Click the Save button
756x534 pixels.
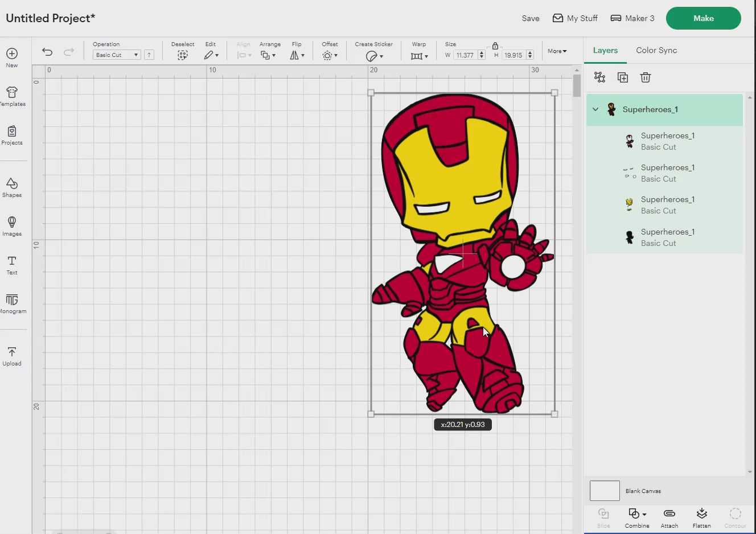[531, 18]
